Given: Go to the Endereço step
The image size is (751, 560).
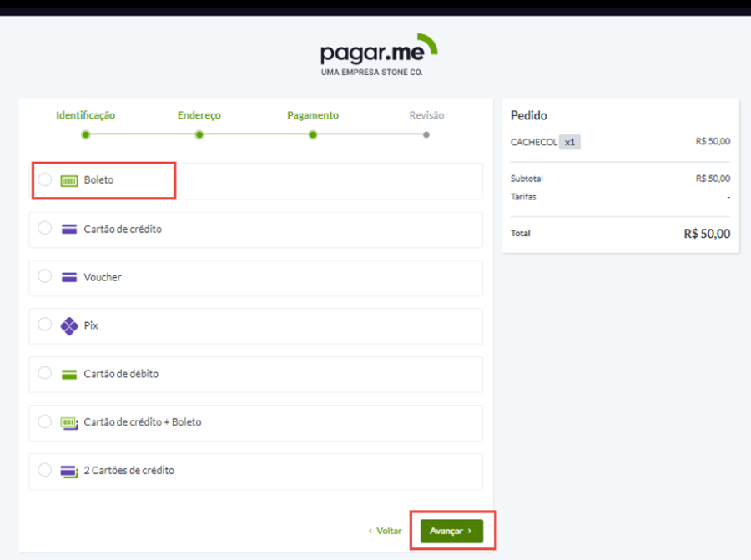Looking at the screenshot, I should tap(199, 115).
